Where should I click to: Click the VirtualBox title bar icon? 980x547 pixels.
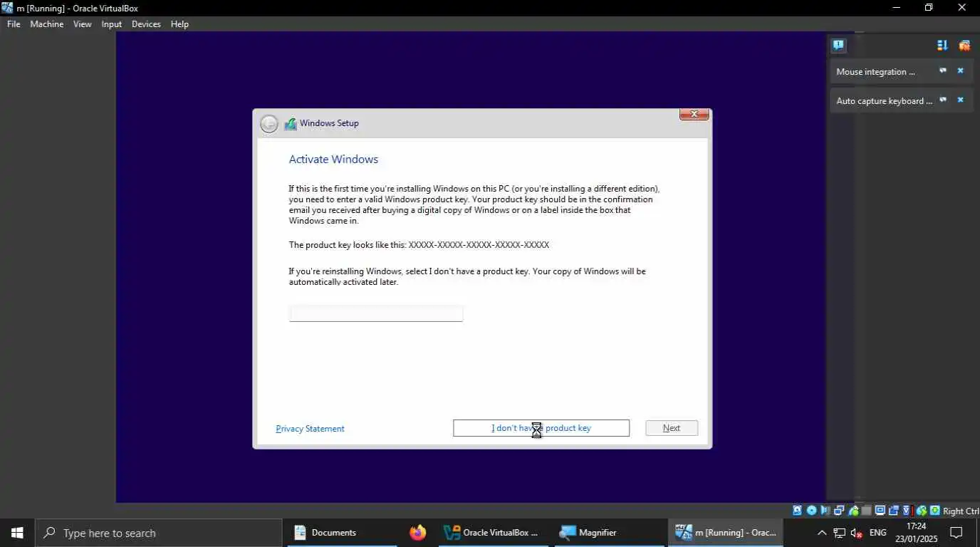(x=7, y=8)
